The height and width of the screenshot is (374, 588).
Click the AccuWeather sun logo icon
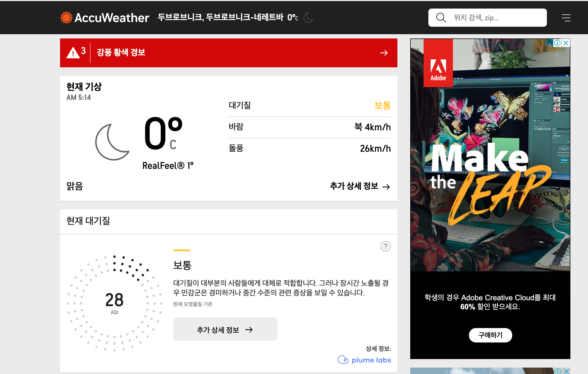[66, 18]
